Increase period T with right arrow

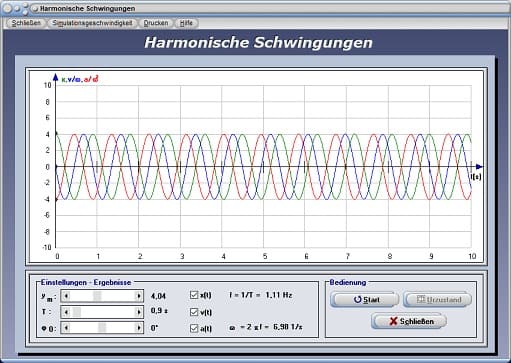139,312
